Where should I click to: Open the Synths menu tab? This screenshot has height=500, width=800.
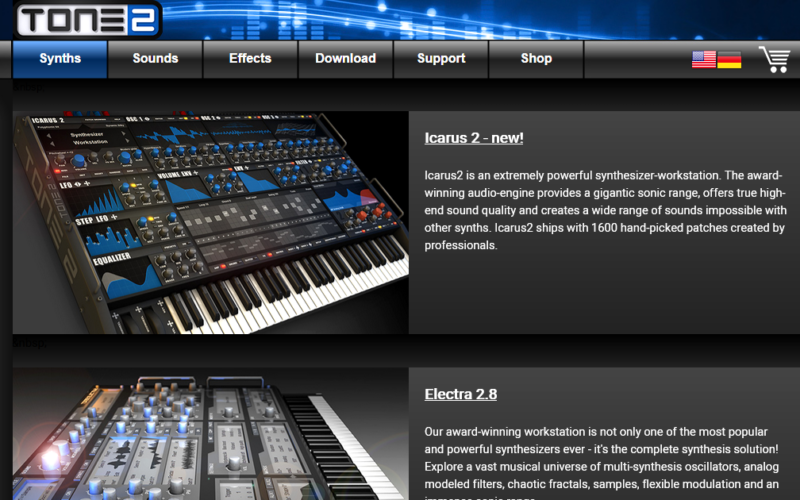pyautogui.click(x=60, y=59)
